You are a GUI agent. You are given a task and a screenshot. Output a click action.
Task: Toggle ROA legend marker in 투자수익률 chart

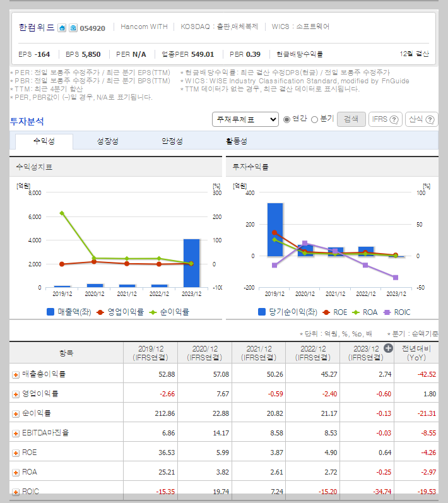[356, 312]
